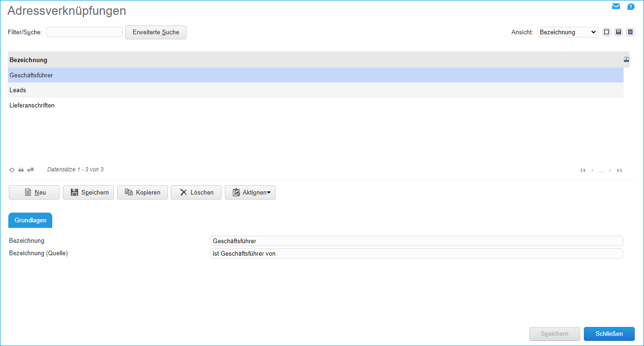Image resolution: width=644 pixels, height=346 pixels.
Task: Duplicate the entry with Kopieren
Action: (x=142, y=193)
